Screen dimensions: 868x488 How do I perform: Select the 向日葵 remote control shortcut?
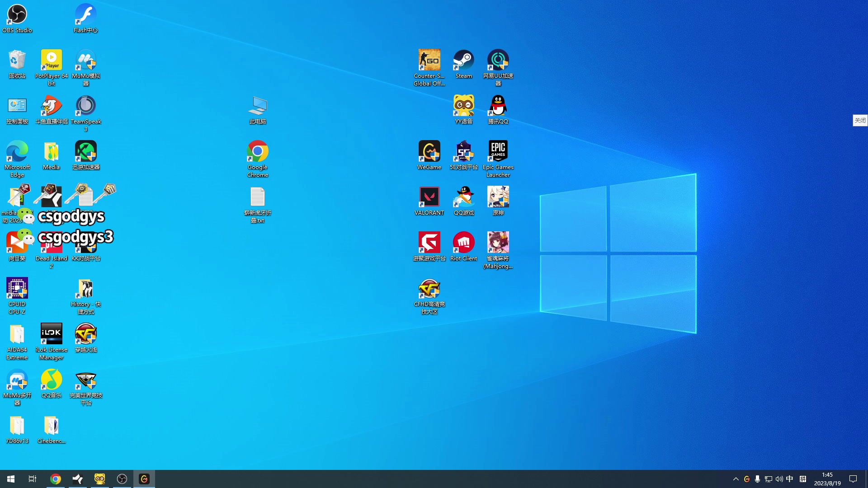click(x=17, y=247)
